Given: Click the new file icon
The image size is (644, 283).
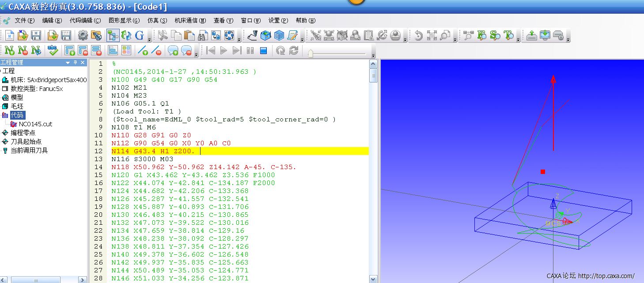Looking at the screenshot, I should (10, 36).
